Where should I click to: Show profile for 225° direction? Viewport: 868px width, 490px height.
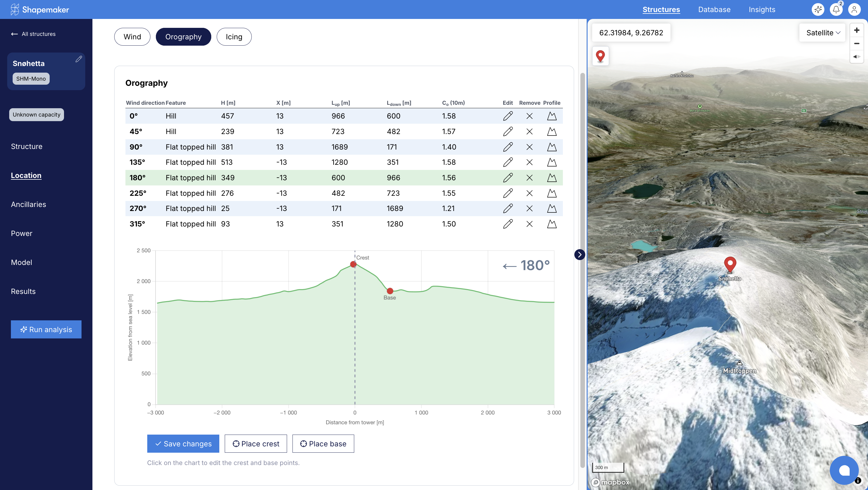(x=552, y=193)
